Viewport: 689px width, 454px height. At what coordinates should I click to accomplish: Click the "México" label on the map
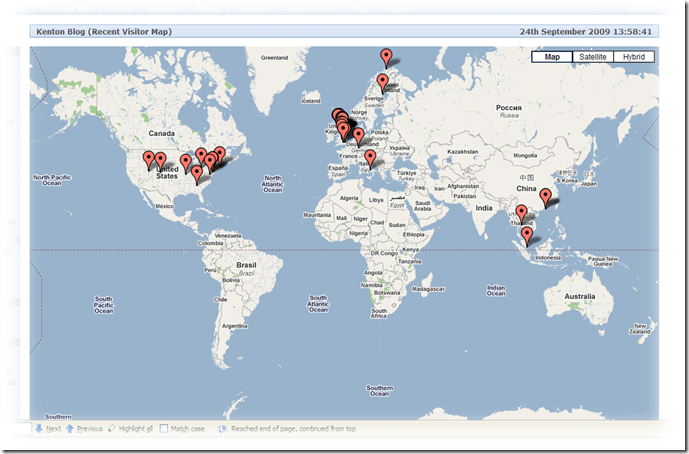[x=165, y=206]
